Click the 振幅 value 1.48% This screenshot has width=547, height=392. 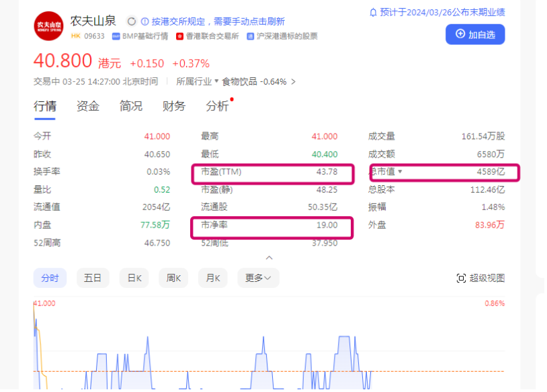click(x=493, y=207)
